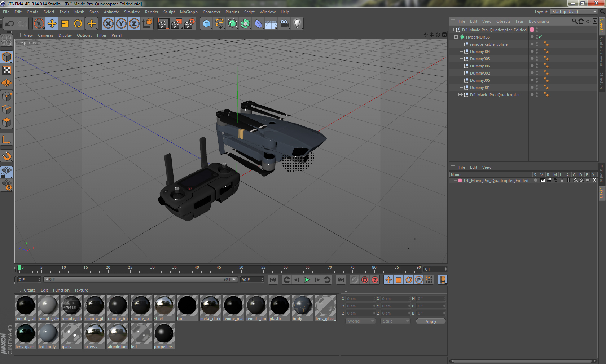606x364 pixels.
Task: Switch to Model mode
Action: (7, 57)
